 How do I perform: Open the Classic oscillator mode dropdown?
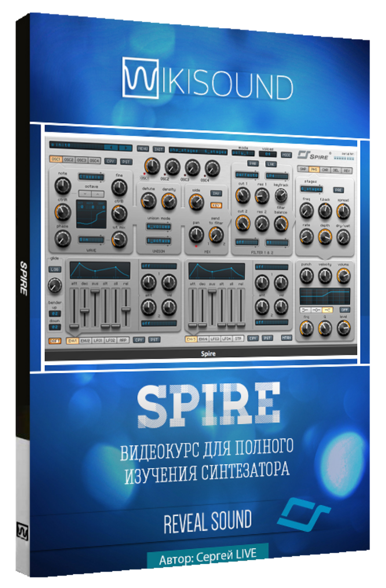[x=91, y=177]
